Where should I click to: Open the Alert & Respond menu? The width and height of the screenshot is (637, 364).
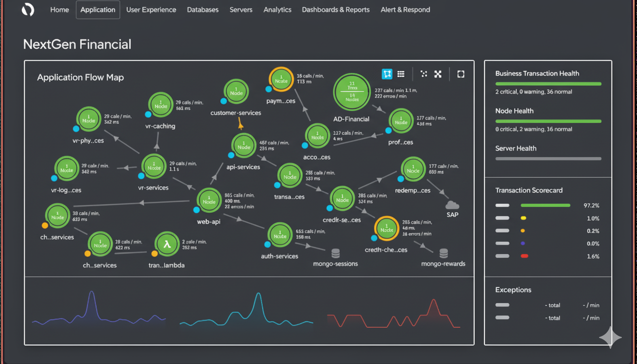(x=405, y=9)
